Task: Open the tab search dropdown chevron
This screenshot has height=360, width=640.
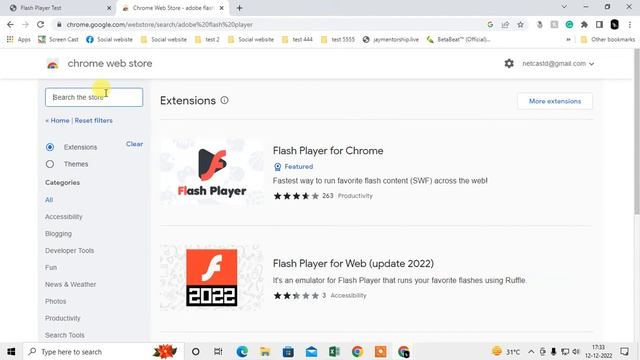Action: [x=564, y=7]
